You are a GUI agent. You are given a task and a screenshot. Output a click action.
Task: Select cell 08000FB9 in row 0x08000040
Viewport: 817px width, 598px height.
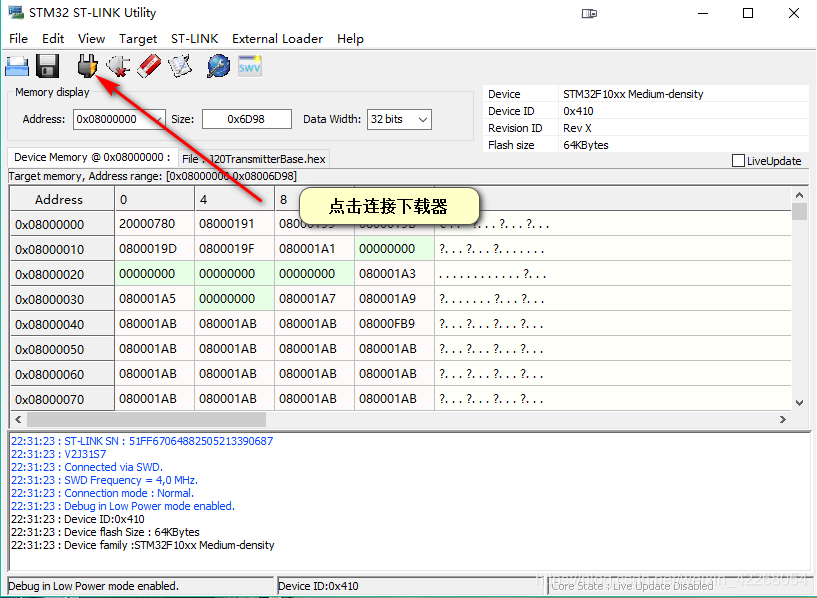tap(394, 323)
